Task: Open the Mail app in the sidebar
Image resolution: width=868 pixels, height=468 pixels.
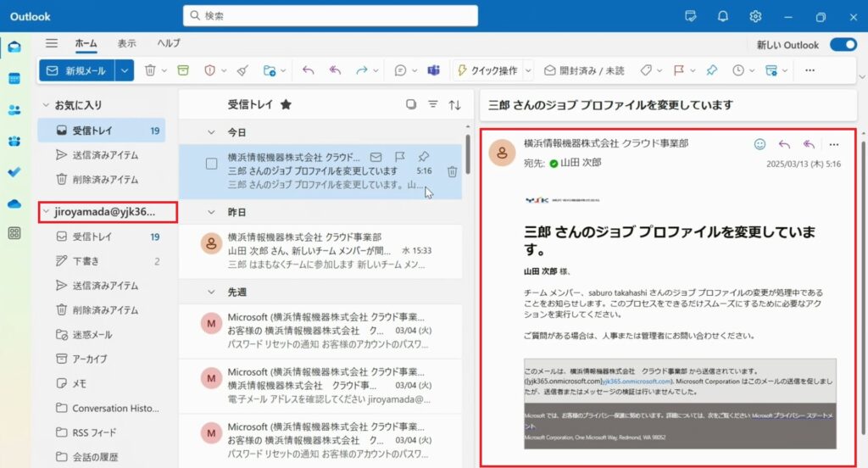Action: click(14, 47)
